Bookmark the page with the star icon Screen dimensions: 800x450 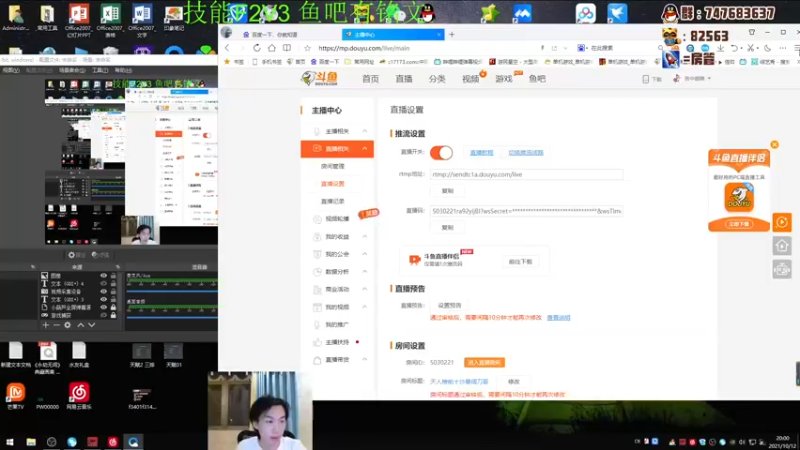tap(307, 48)
